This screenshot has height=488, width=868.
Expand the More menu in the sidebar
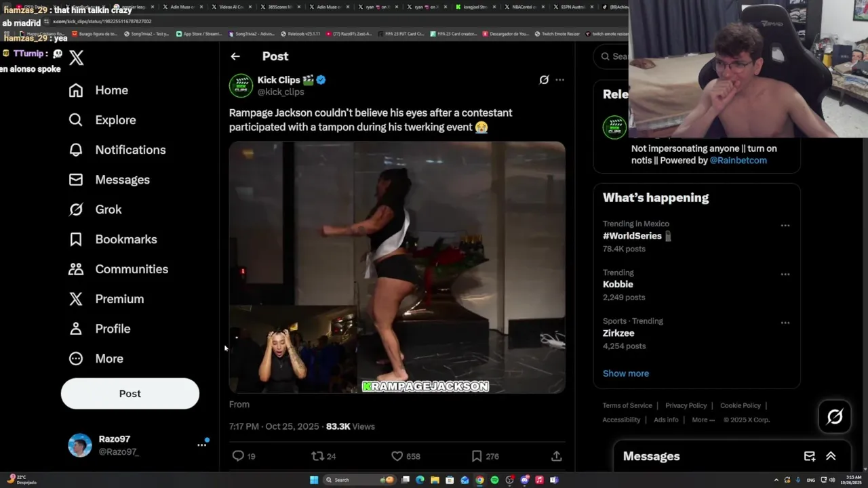96,359
